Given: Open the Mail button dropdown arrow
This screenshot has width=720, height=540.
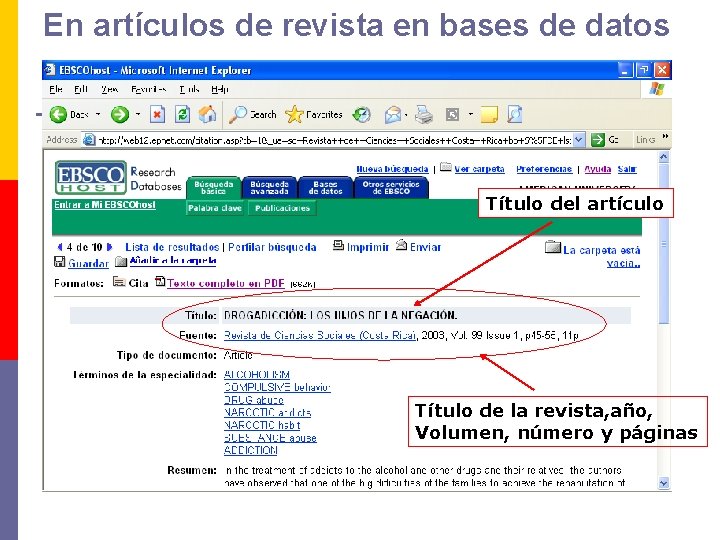Looking at the screenshot, I should pyautogui.click(x=406, y=114).
